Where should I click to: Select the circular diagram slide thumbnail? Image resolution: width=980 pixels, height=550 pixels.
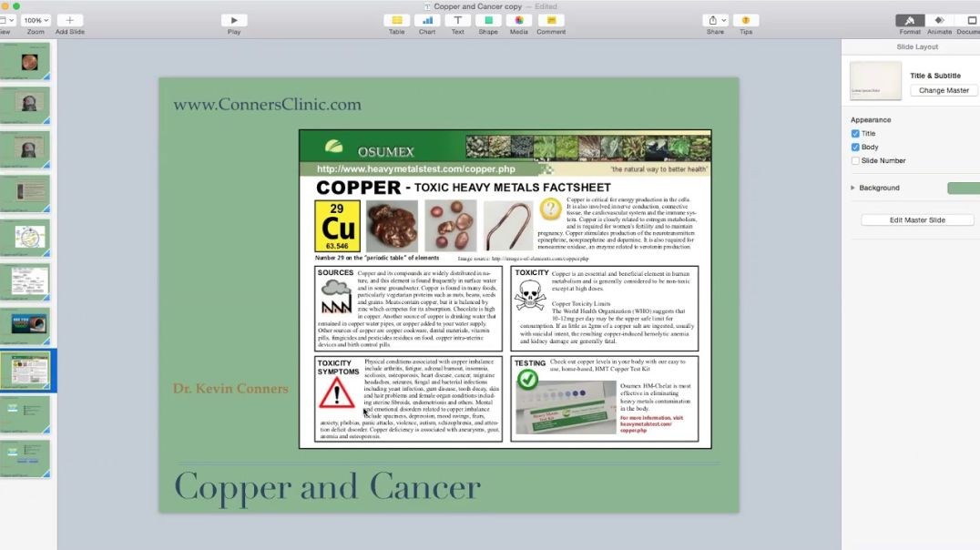coord(26,238)
